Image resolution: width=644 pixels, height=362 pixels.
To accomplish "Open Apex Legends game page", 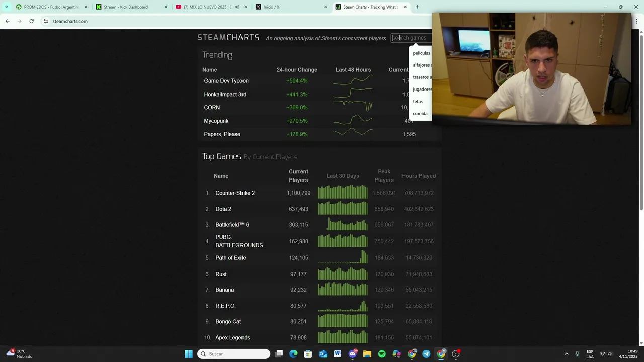I will click(x=232, y=338).
